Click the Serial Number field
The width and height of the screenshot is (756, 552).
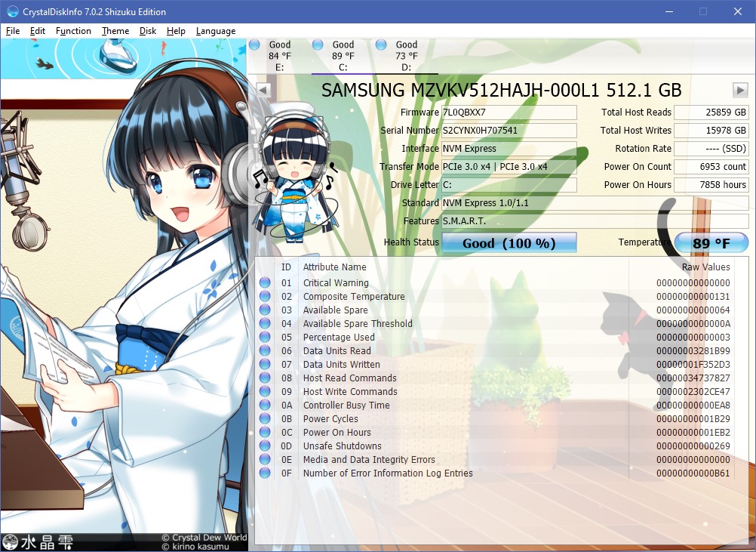[509, 131]
